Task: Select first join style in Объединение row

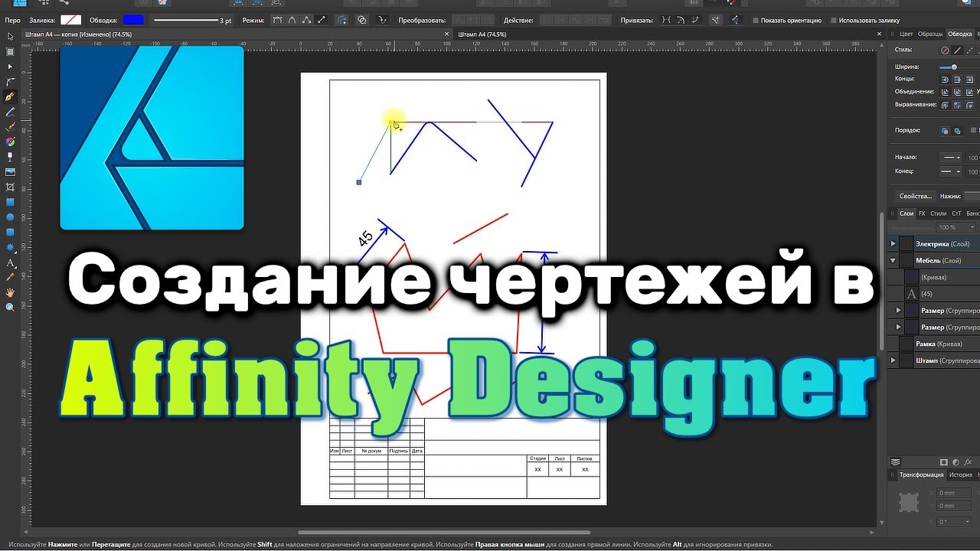Action: 945,92
